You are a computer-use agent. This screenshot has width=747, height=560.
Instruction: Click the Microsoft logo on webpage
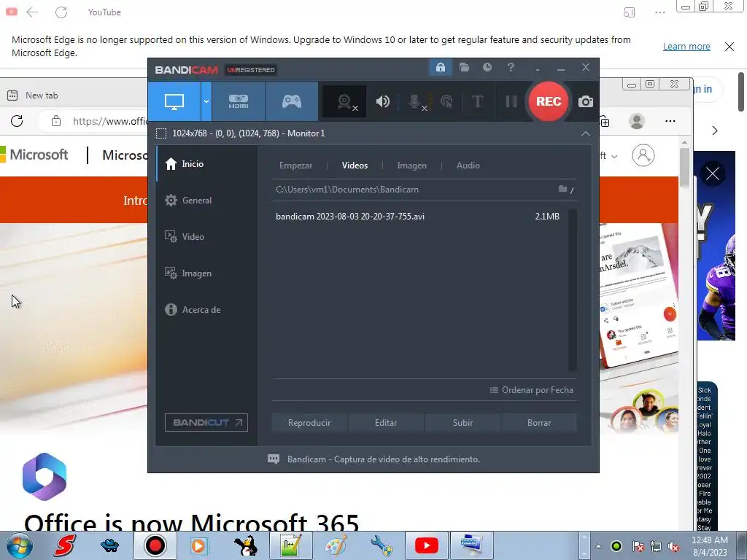tap(34, 155)
